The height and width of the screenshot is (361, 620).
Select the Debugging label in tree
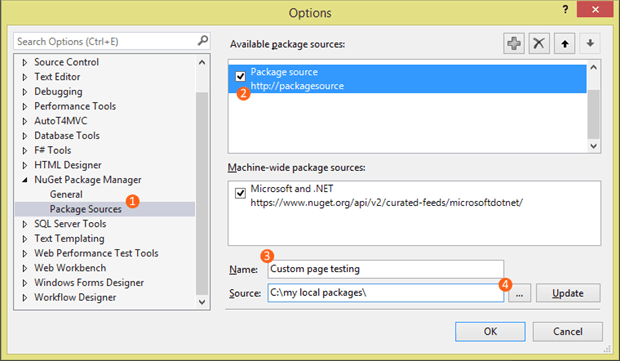(x=58, y=92)
